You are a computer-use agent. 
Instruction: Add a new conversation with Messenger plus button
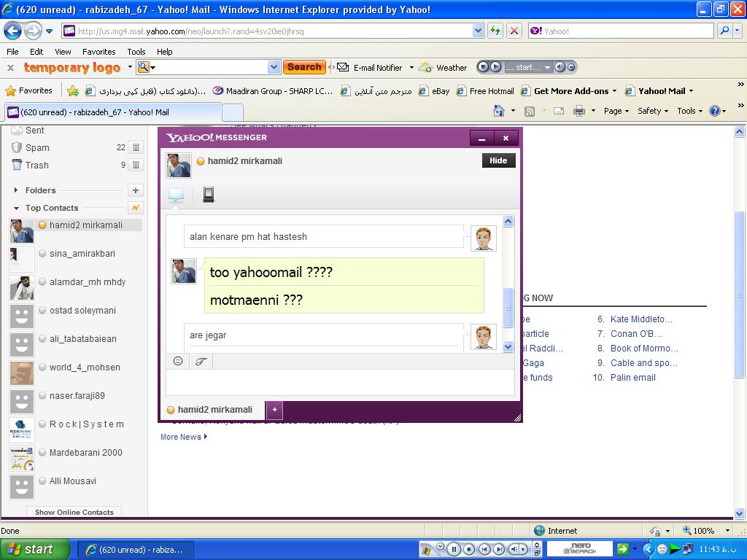coord(274,410)
